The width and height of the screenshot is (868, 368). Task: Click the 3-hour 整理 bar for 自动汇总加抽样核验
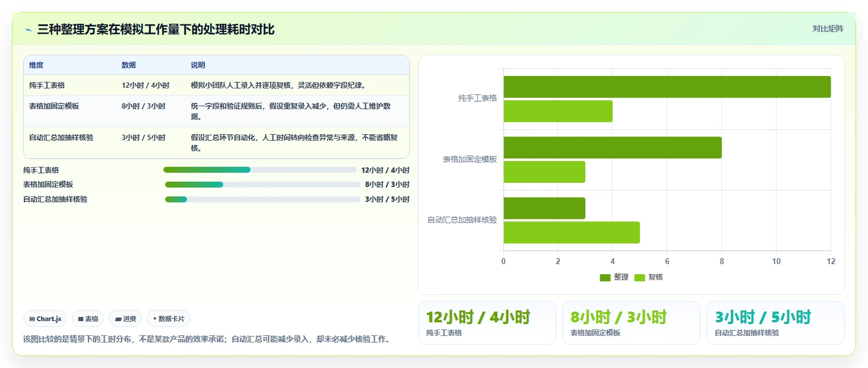coord(544,208)
